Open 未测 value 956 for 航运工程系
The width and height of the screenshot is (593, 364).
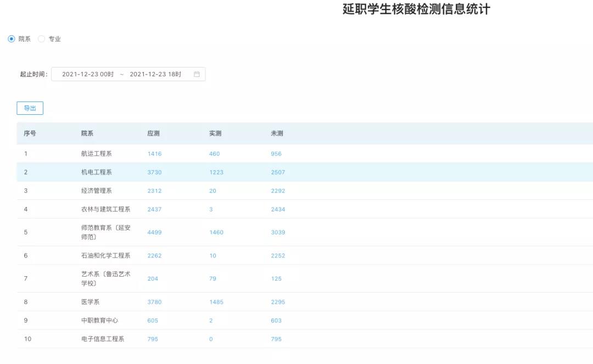[276, 154]
